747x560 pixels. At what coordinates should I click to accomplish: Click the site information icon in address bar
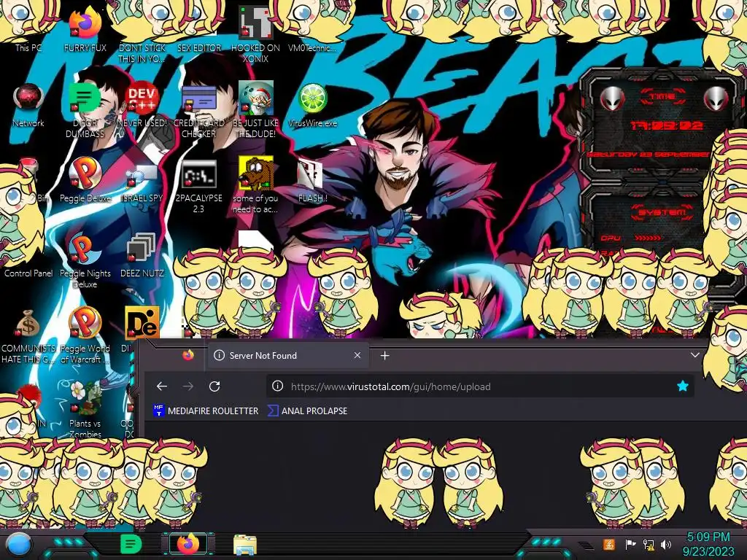(277, 386)
